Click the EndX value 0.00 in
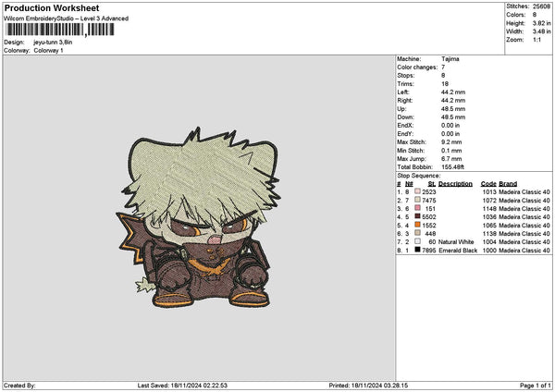Screen dimensions: 555x392 (x=450, y=125)
